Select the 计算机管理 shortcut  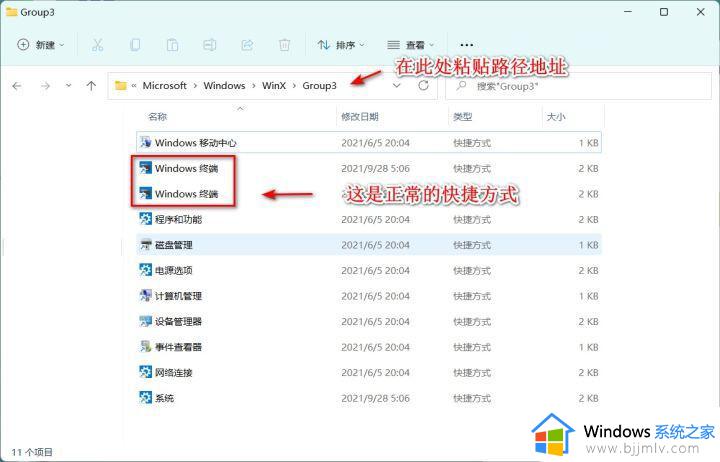369,296
